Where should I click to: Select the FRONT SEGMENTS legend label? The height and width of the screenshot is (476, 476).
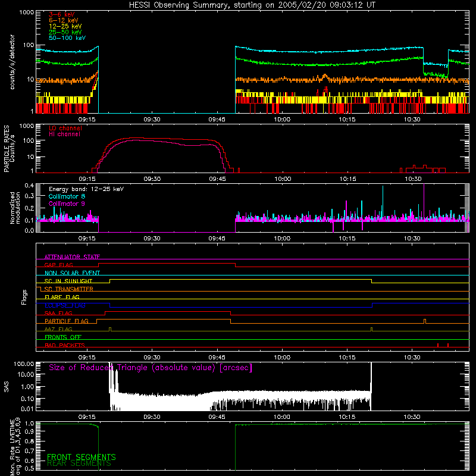[82, 457]
